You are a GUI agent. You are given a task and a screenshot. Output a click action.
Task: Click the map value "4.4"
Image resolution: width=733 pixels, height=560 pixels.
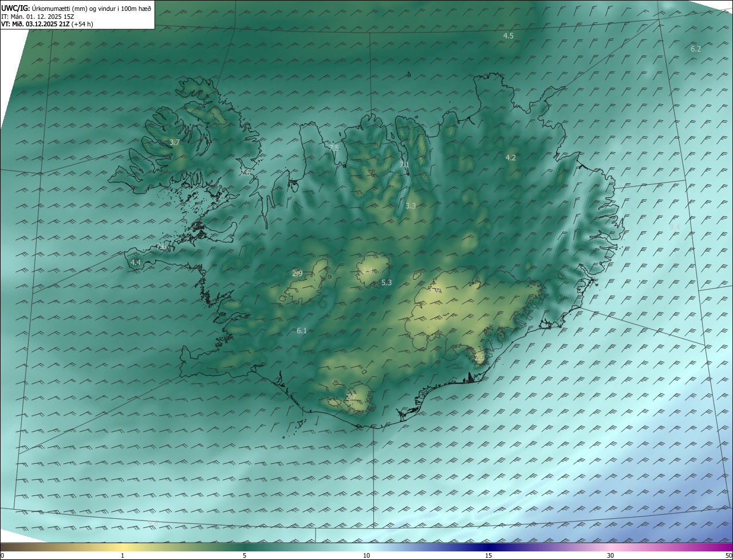pyautogui.click(x=135, y=262)
